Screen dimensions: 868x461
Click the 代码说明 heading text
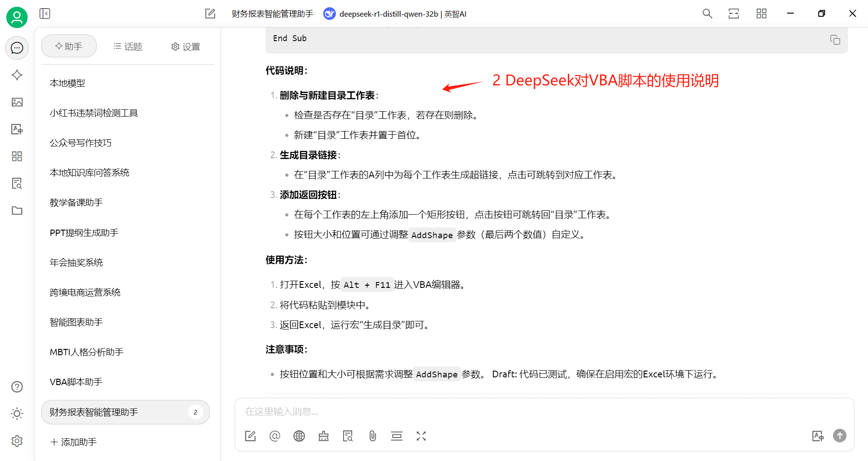(286, 71)
